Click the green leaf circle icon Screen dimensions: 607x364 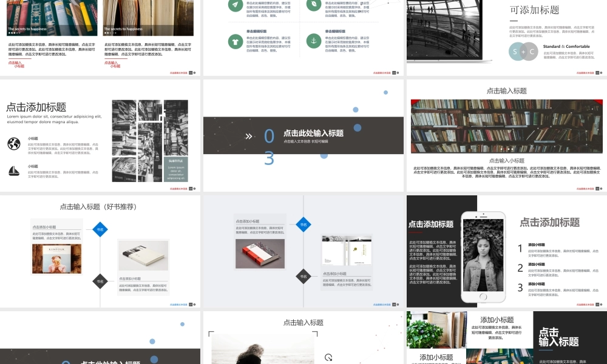313,4
